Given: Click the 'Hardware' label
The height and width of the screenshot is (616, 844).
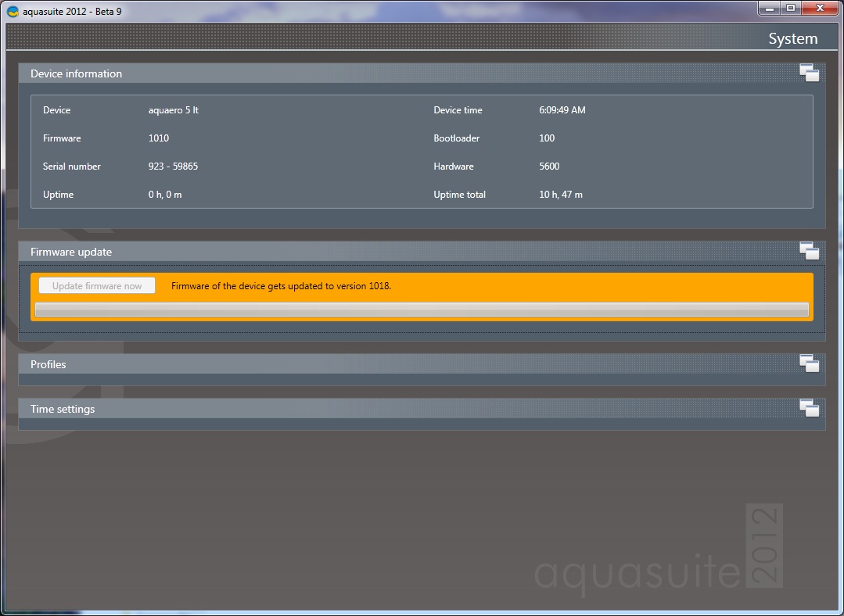Looking at the screenshot, I should [454, 167].
